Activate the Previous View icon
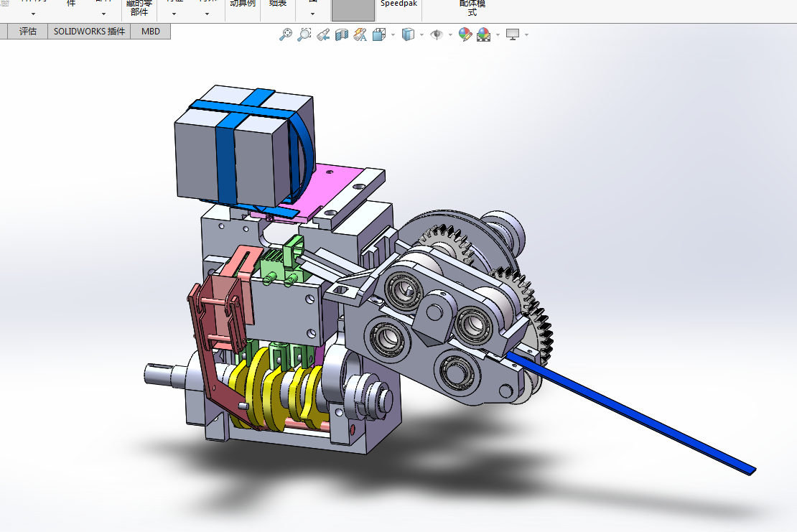The height and width of the screenshot is (532, 797). (x=323, y=34)
